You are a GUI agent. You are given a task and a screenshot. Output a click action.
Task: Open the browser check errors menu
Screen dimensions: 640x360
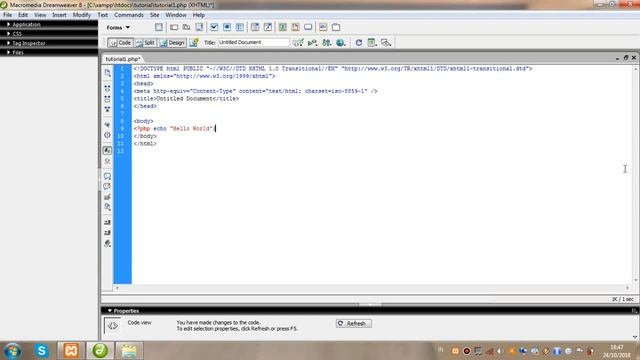click(x=298, y=42)
